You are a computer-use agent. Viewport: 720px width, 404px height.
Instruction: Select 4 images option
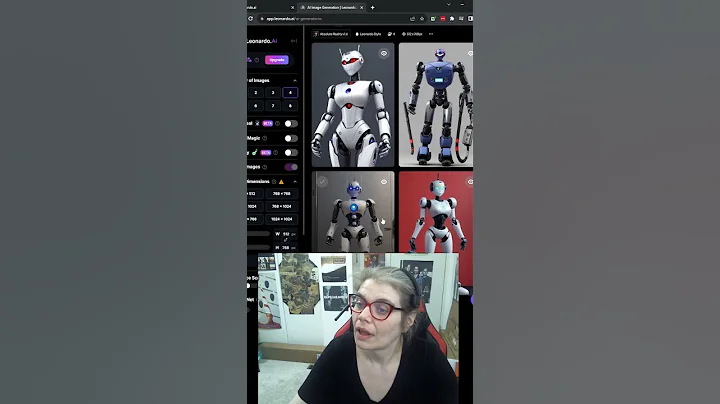[290, 92]
